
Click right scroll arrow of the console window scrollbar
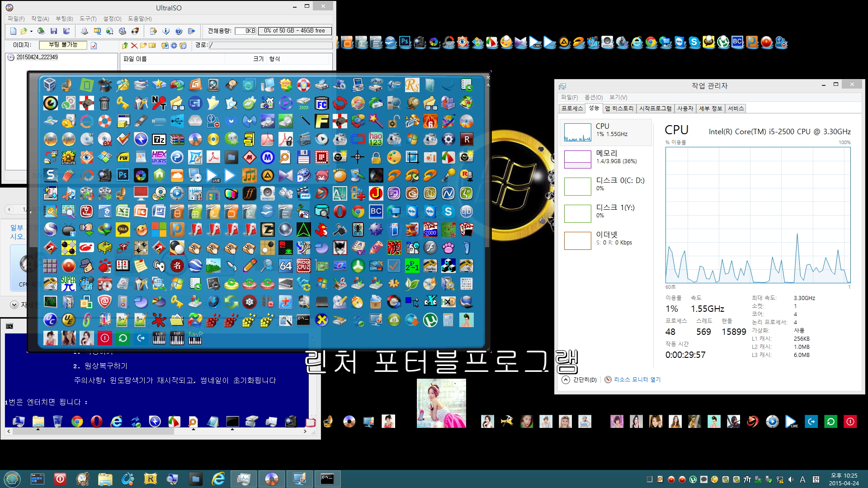305,432
